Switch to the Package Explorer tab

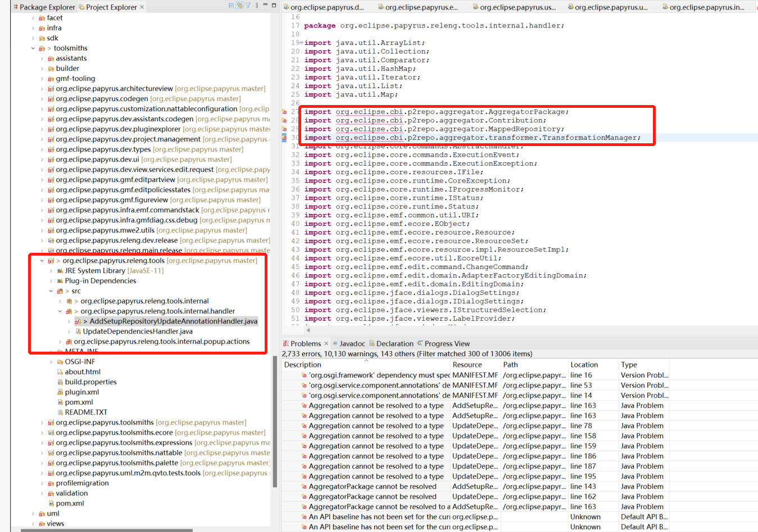pyautogui.click(x=43, y=7)
